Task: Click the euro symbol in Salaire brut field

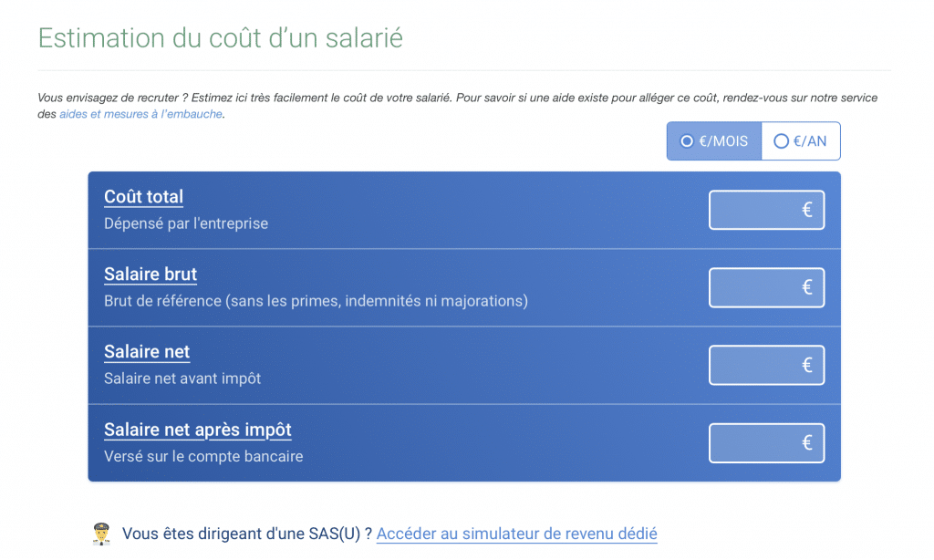Action: (x=807, y=287)
